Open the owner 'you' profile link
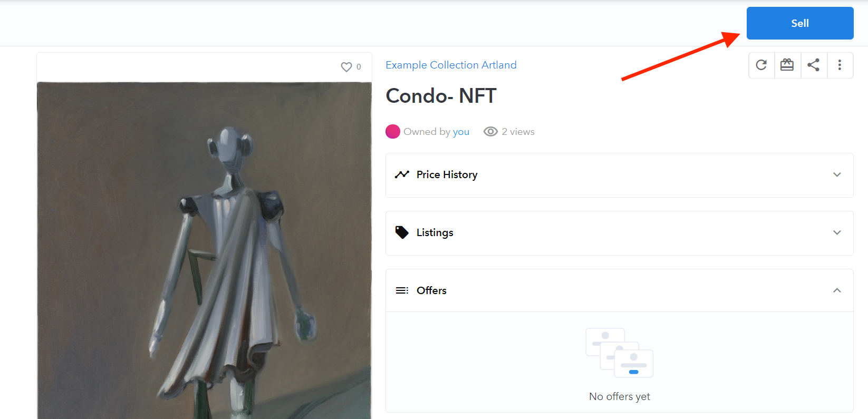 point(461,132)
